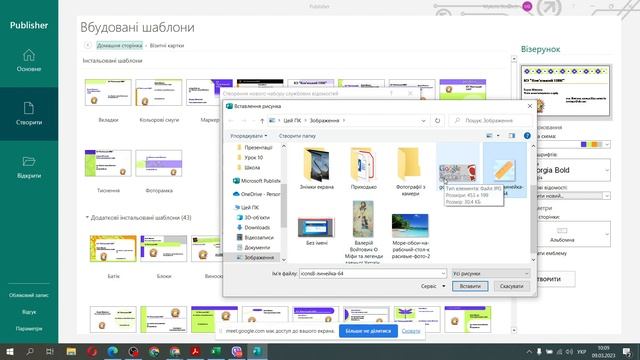Click the Пошук: Зображення search box

pos(491,121)
